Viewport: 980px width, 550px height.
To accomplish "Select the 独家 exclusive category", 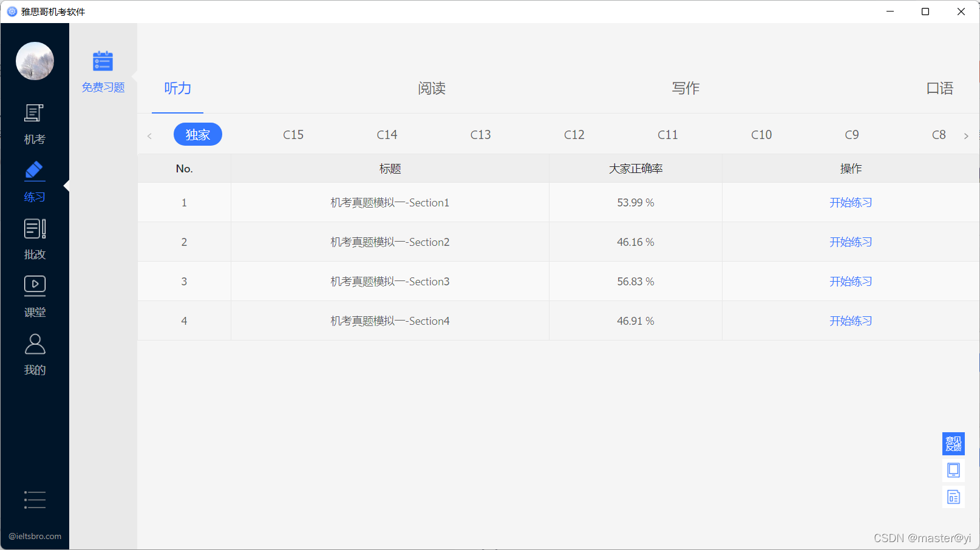I will point(198,134).
